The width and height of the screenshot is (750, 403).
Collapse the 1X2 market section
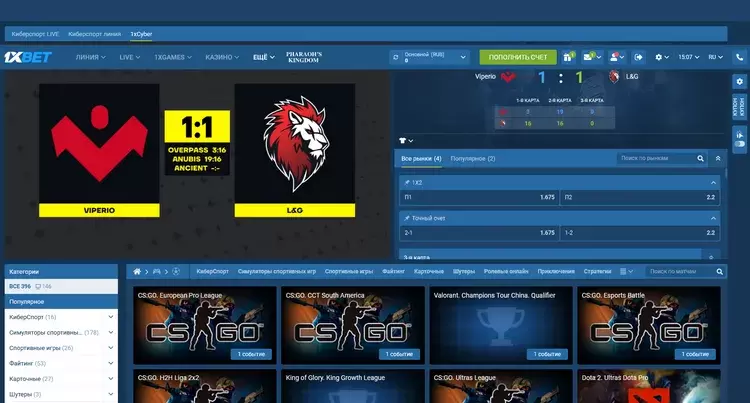point(713,183)
